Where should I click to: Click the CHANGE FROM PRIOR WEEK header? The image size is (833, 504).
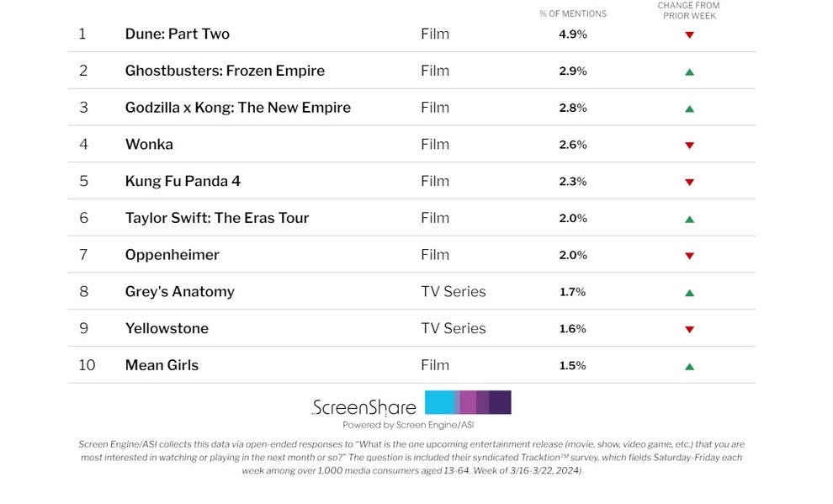tap(689, 11)
